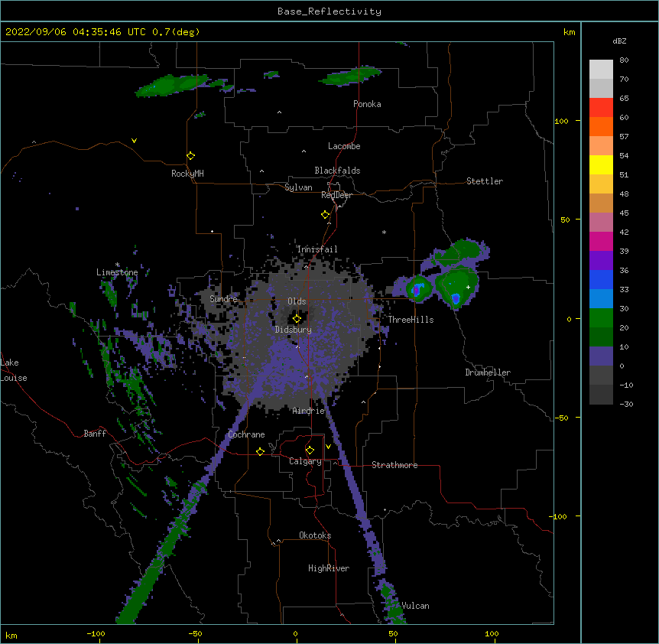Click the yellow V marker northwest of RockyMH
This screenshot has width=659, height=644.
click(134, 141)
